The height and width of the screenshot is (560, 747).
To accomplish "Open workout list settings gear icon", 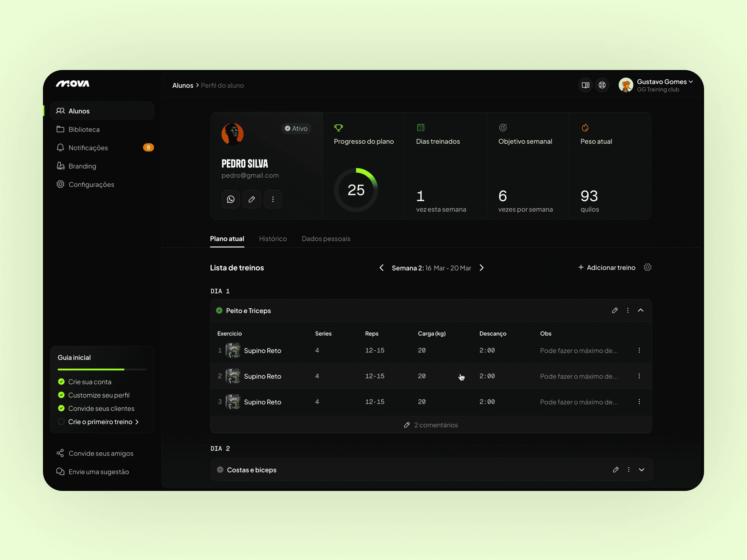I will click(647, 267).
